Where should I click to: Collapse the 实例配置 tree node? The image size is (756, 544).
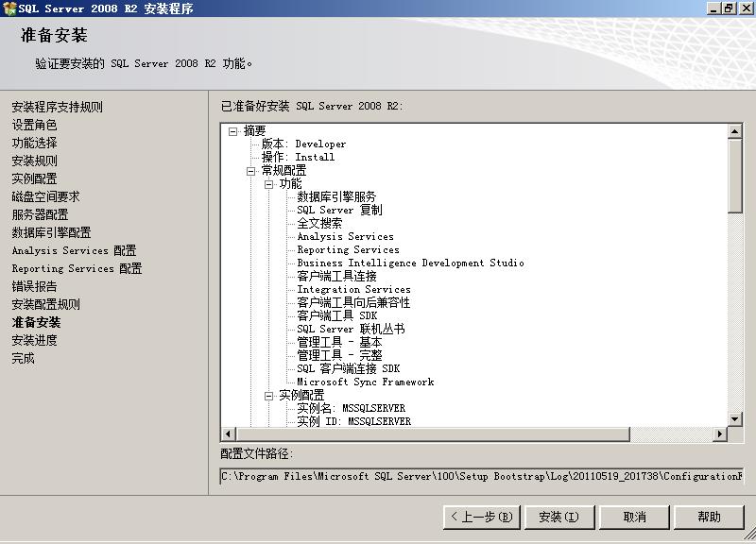[x=268, y=396]
